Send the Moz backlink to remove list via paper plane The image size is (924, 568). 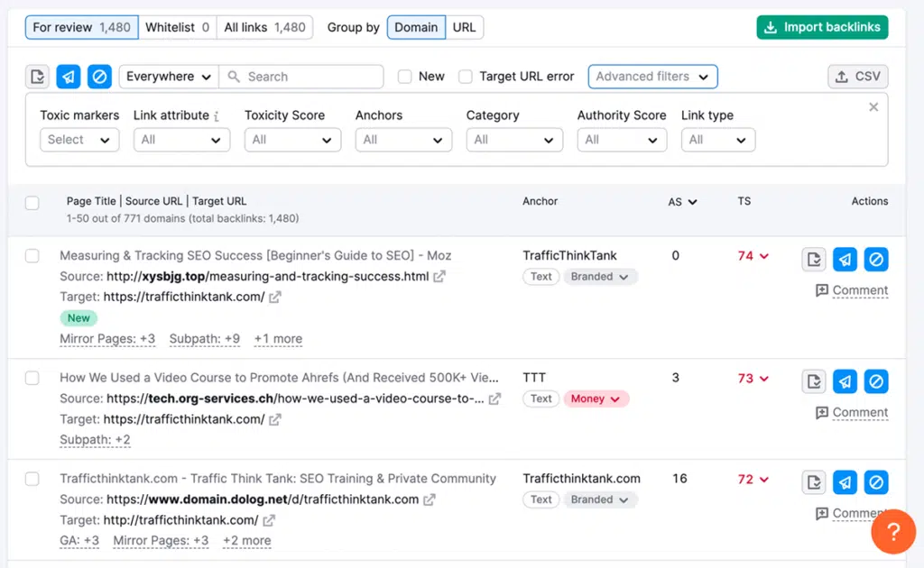click(x=845, y=259)
